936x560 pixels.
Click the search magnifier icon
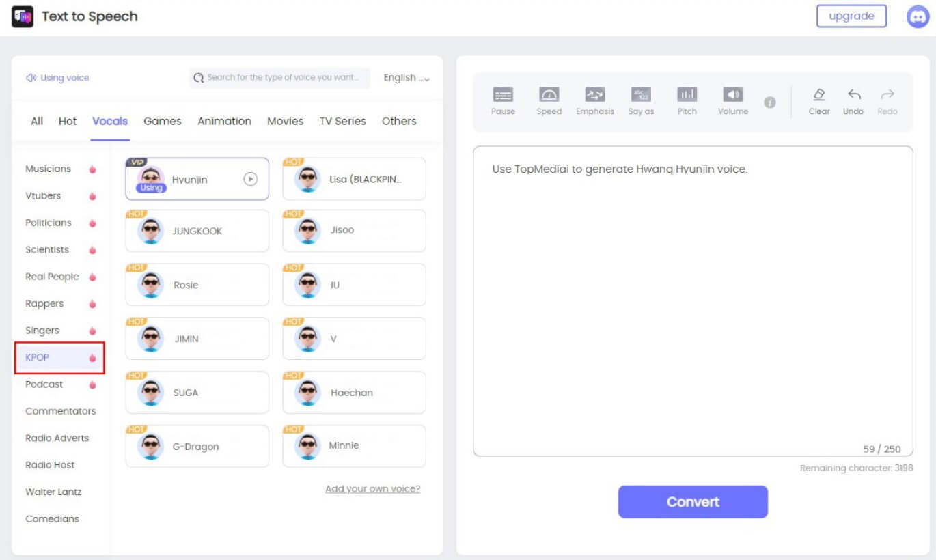199,78
